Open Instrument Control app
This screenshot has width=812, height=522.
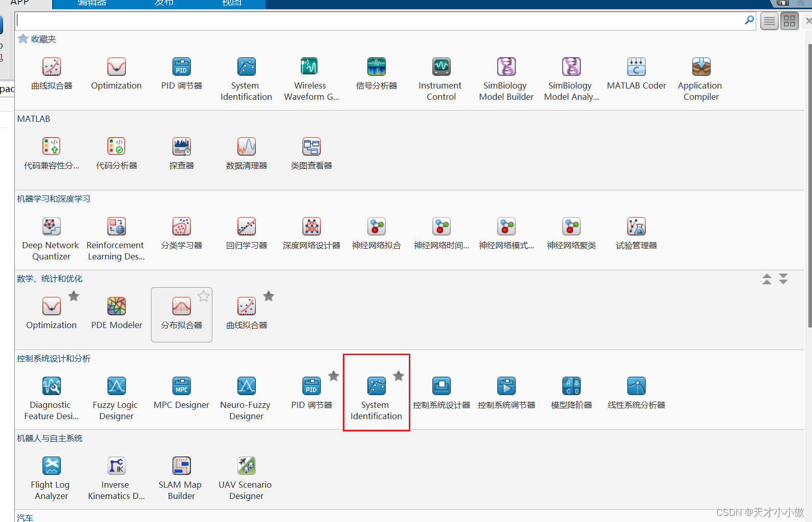click(441, 79)
